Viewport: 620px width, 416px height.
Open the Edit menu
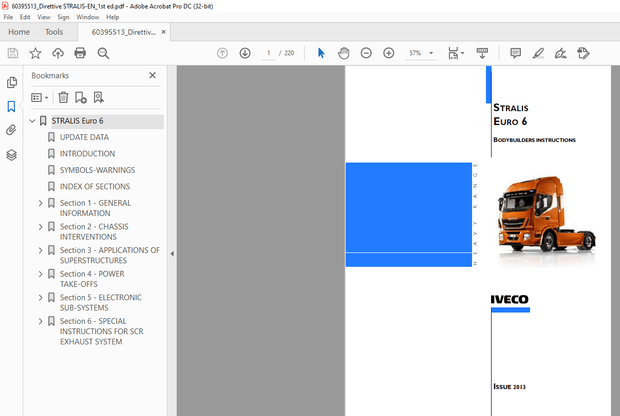(25, 17)
